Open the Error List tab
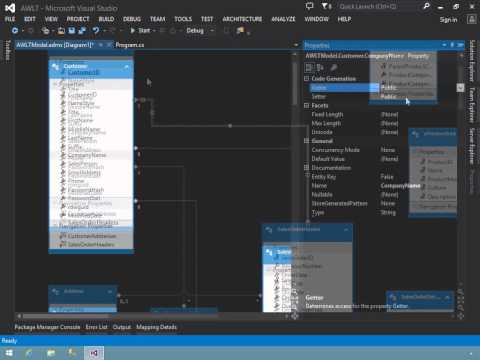Image resolution: width=480 pixels, height=360 pixels. (x=96, y=327)
